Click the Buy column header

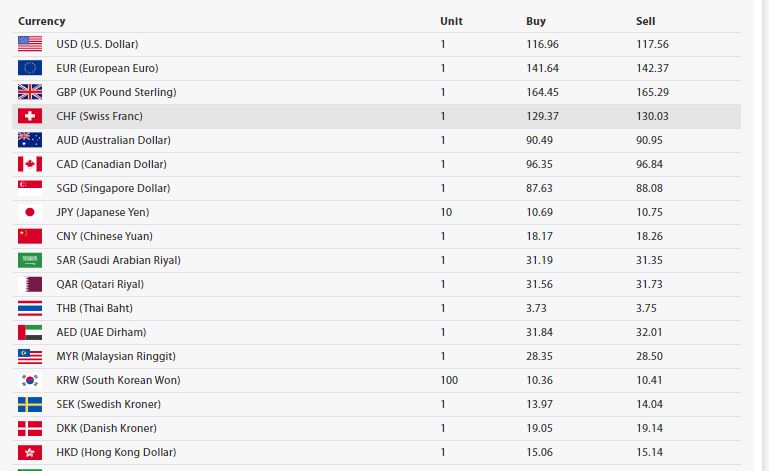pos(536,21)
